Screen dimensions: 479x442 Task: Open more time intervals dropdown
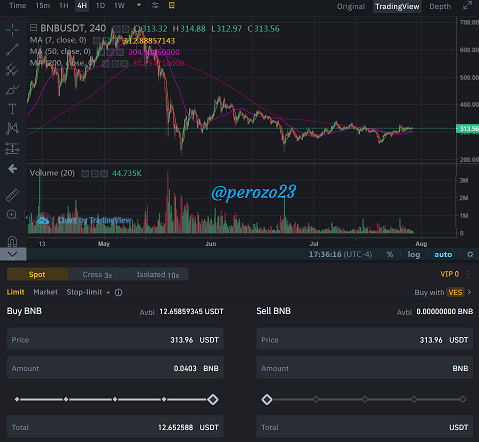point(139,5)
